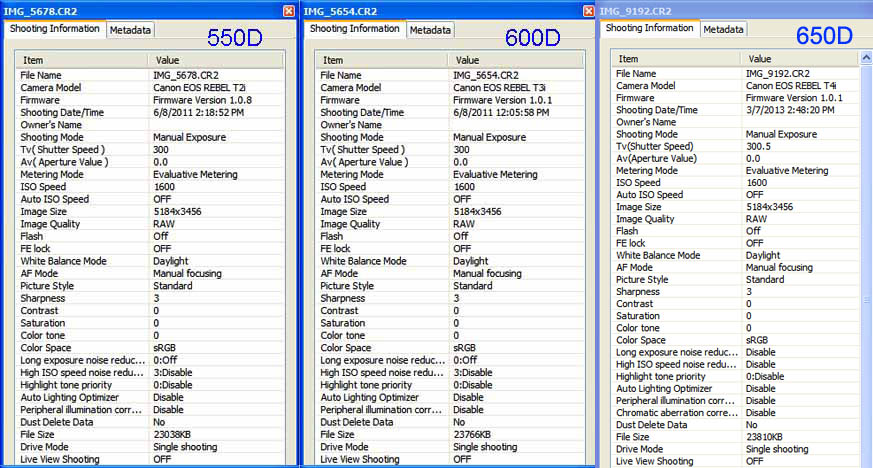Click 'Color Space' label in IMG_5678.CR2 window

46,348
